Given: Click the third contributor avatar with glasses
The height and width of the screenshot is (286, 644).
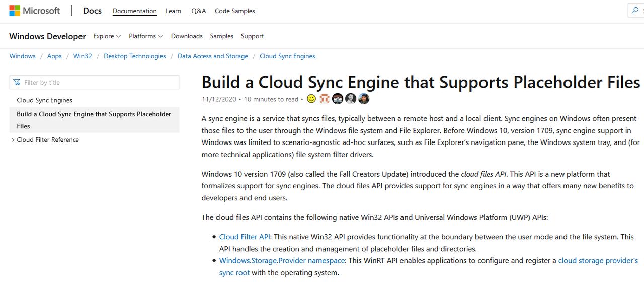Looking at the screenshot, I should tap(338, 99).
